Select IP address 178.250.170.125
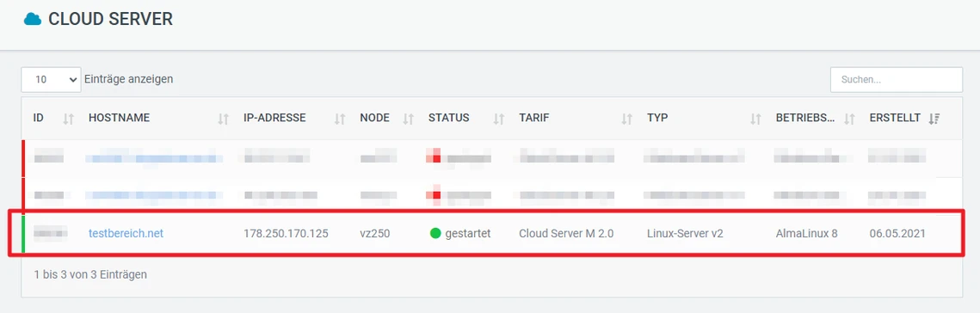Screen dimensions: 980x313 tap(287, 234)
